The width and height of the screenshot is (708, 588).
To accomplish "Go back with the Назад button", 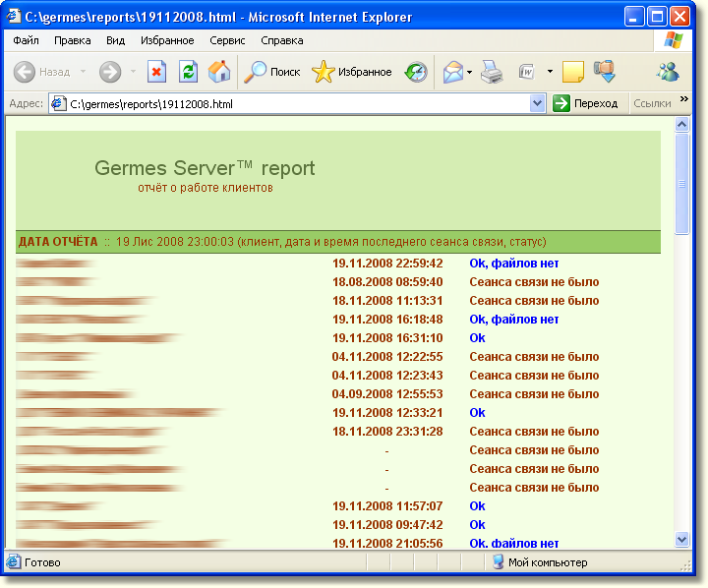I will click(x=41, y=72).
